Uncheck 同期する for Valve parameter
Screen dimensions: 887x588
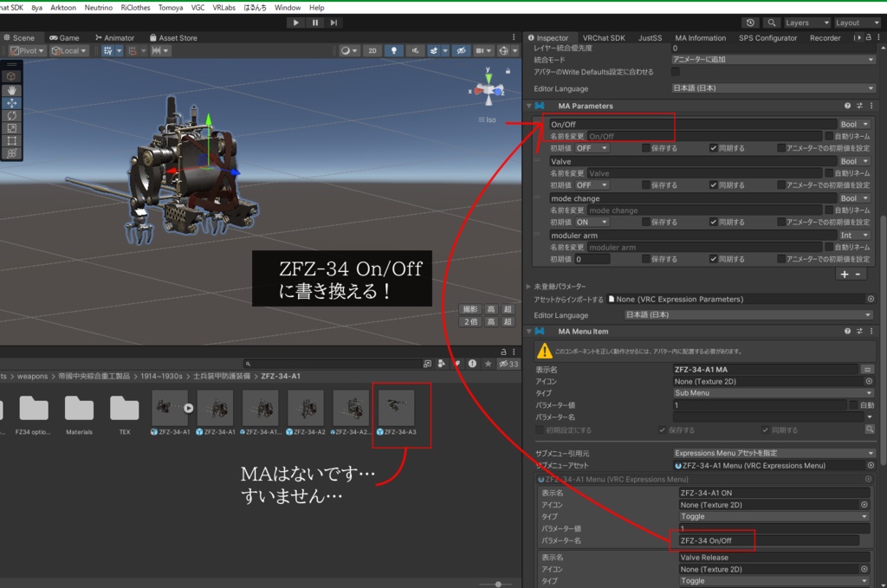[x=714, y=184]
